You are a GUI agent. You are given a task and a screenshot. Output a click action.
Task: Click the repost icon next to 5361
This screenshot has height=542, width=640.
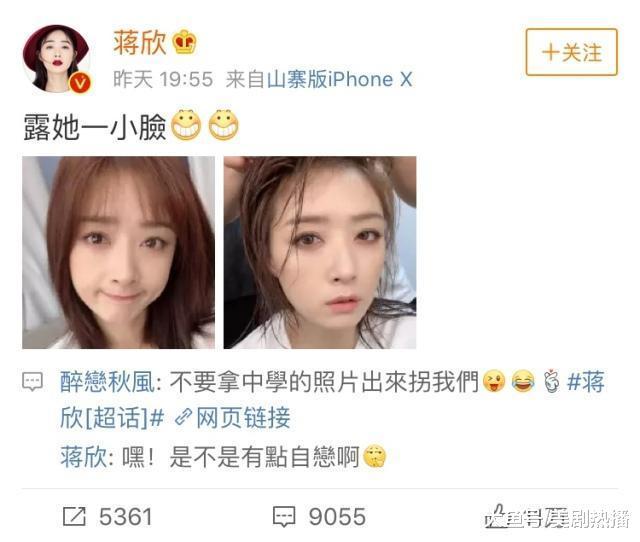[74, 516]
